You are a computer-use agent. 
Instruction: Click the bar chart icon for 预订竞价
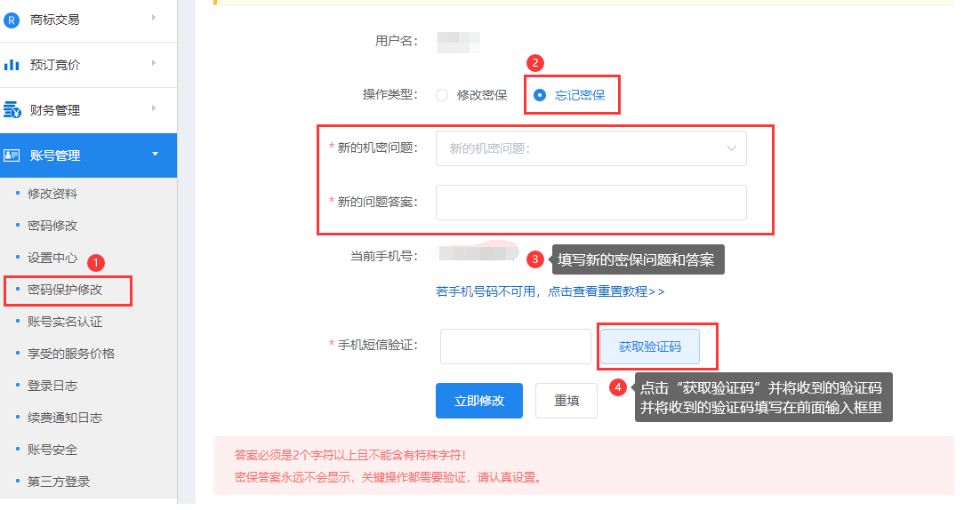(12, 65)
